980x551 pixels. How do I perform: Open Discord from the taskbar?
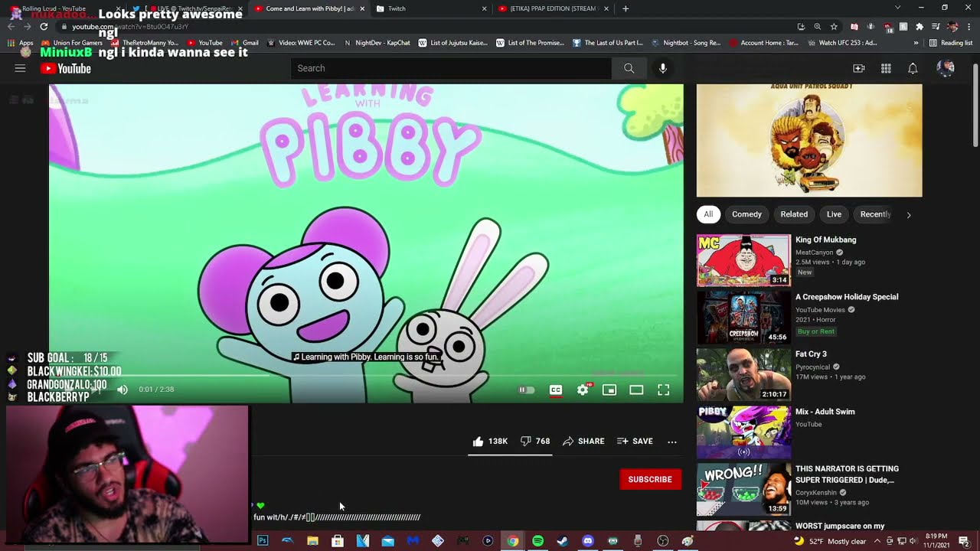tap(588, 541)
